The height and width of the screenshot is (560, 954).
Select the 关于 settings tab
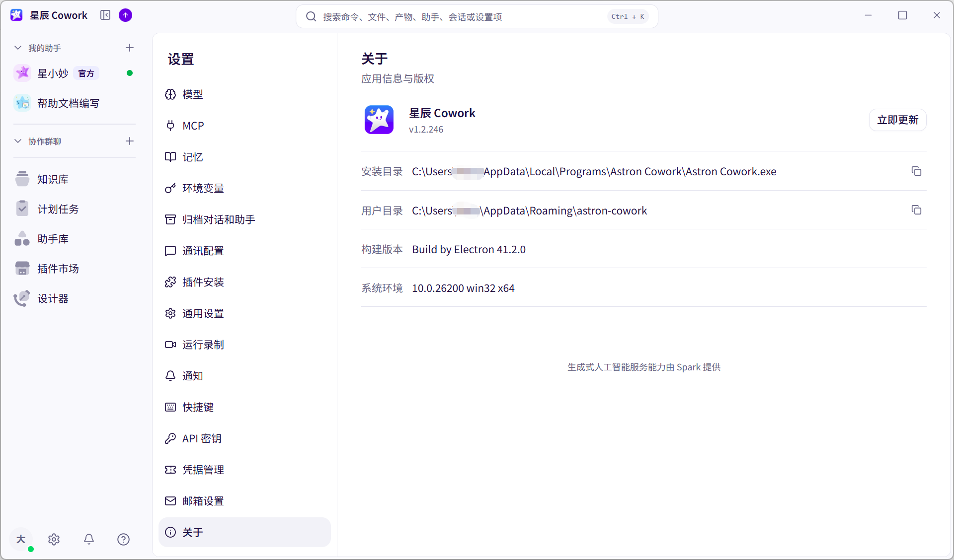244,532
